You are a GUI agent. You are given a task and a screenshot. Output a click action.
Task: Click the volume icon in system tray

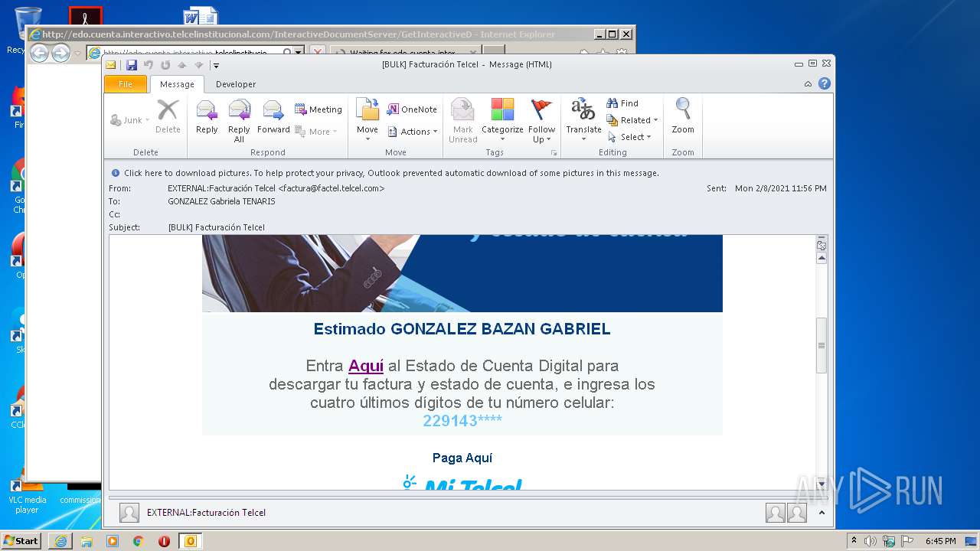(871, 541)
